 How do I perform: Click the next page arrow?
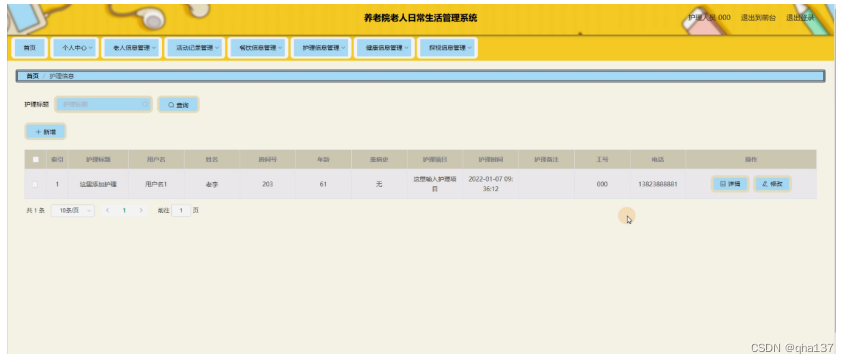pyautogui.click(x=141, y=210)
